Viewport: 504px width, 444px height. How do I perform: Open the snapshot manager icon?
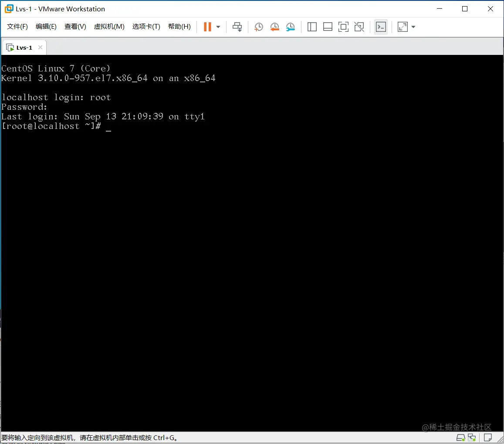tap(290, 27)
